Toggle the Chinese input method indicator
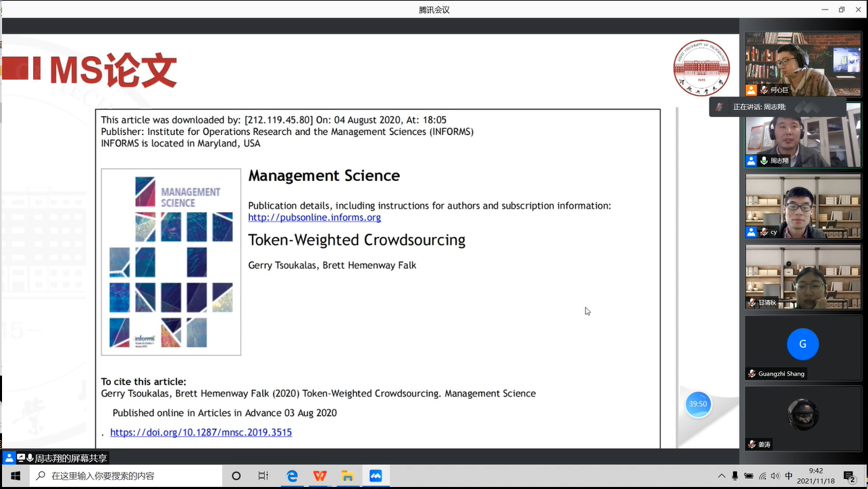The image size is (868, 489). [x=788, y=476]
